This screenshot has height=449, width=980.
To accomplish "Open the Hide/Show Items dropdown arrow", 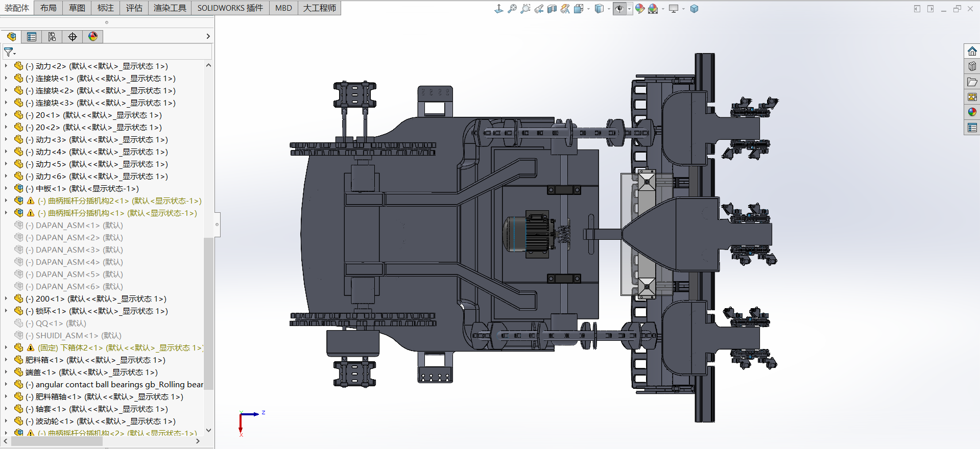I will click(629, 9).
